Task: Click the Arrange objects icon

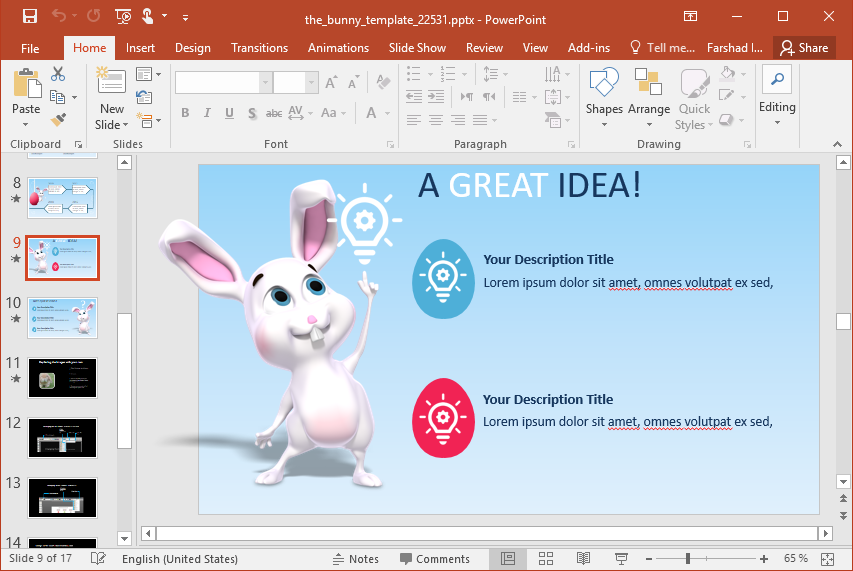Action: [x=649, y=92]
